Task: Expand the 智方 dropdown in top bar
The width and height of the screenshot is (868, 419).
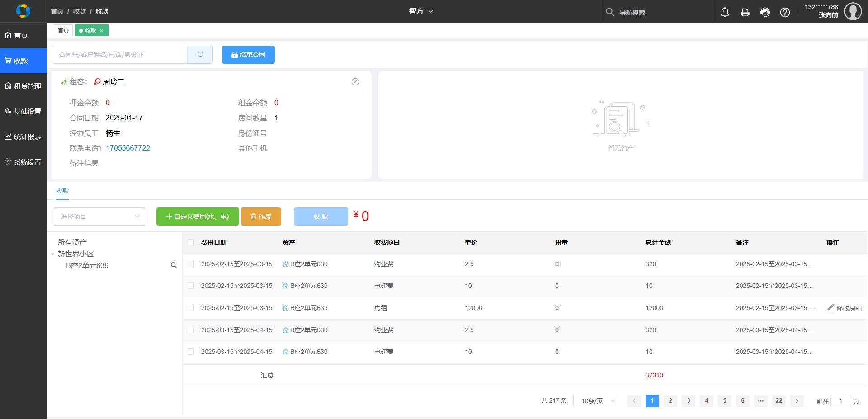Action: point(421,11)
